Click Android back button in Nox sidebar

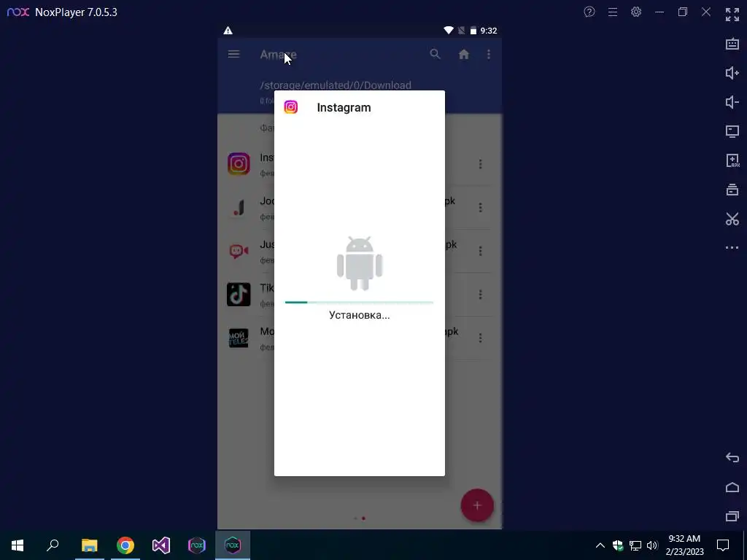point(732,458)
